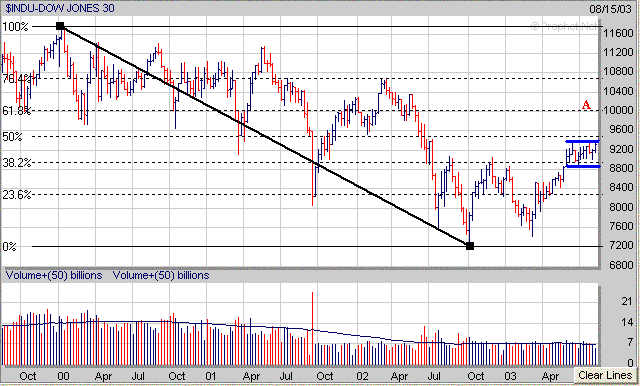The image size is (641, 386).
Task: Click the 9200 price axis label
Action: click(621, 149)
